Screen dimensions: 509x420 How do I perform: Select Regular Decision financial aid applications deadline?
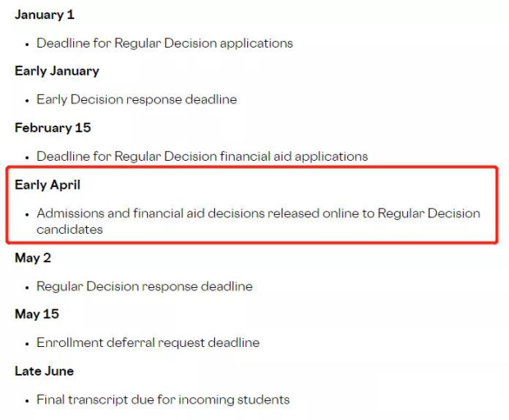202,157
